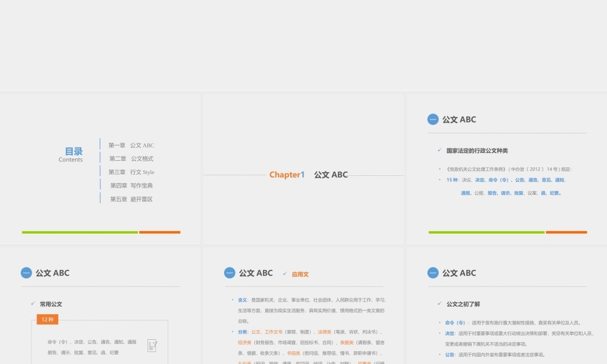Select the 第一章 公文 ABC contents entry
This screenshot has width=607, height=364.
131,146
